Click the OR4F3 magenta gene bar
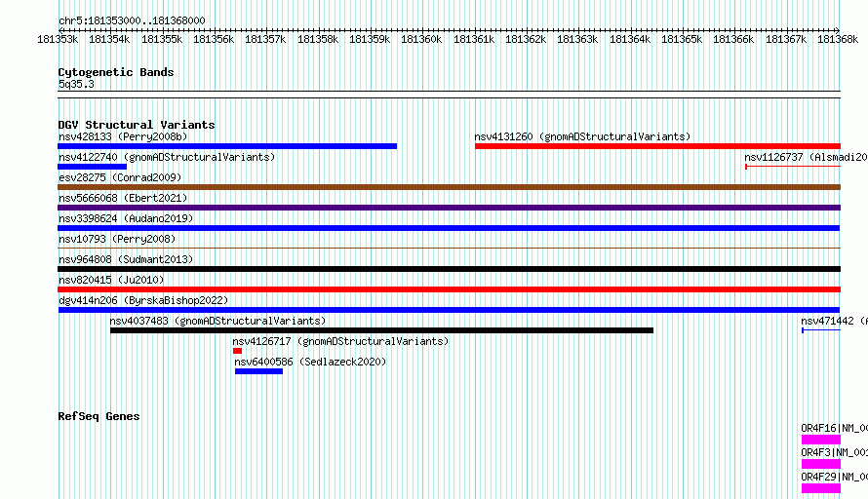Viewport: 868px width, 499px height. [x=821, y=464]
